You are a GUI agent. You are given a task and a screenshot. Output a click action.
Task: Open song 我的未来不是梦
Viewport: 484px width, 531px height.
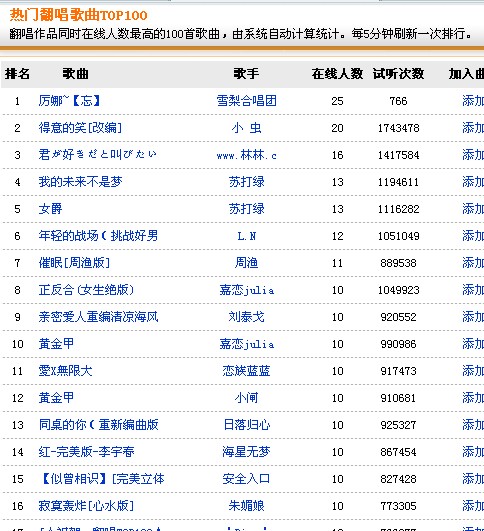(x=80, y=182)
